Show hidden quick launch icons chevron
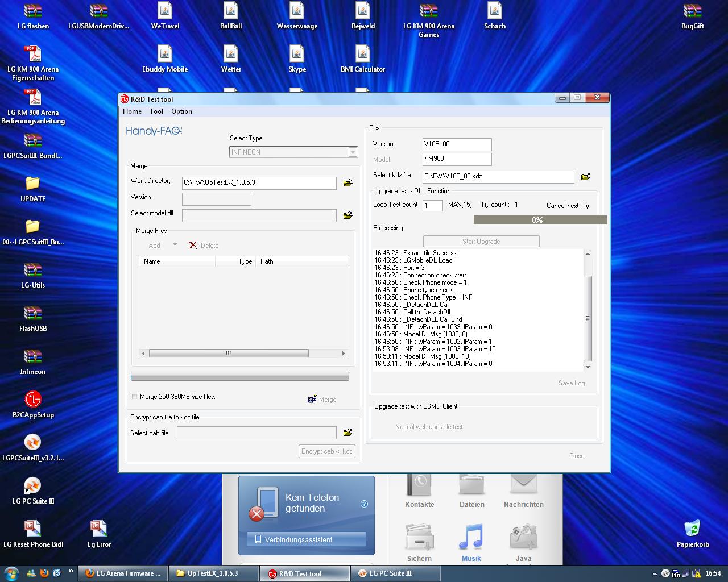Screen dimensions: 728x582 [x=71, y=571]
